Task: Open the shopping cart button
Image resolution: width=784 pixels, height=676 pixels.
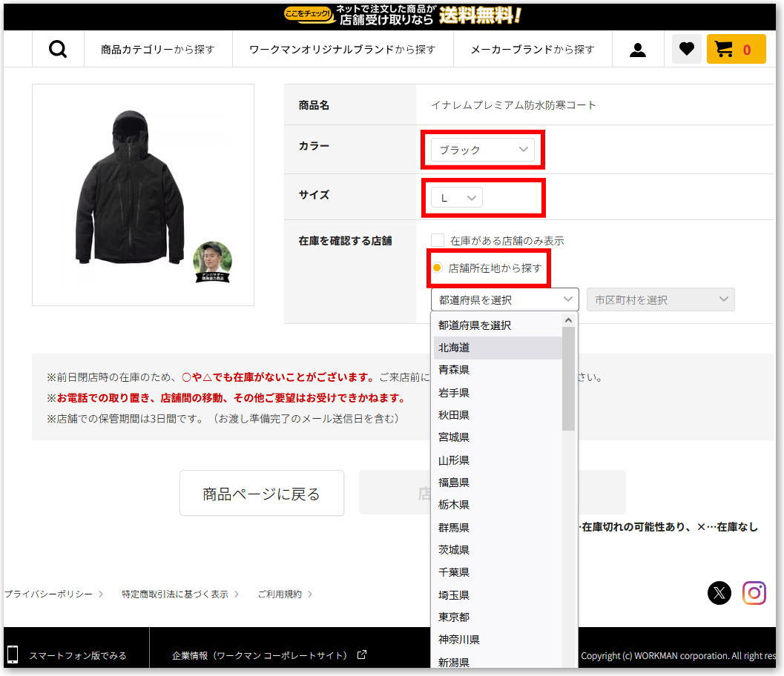Action: tap(736, 49)
